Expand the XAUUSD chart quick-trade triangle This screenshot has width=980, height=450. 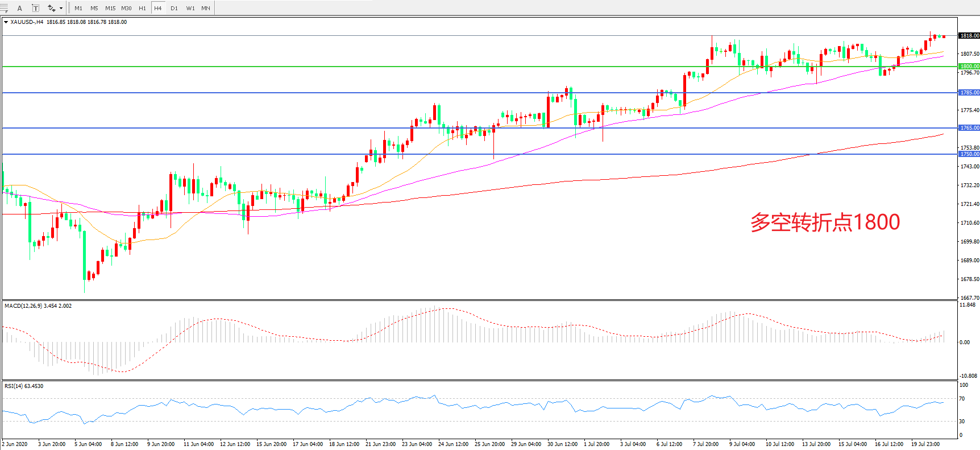[6, 22]
